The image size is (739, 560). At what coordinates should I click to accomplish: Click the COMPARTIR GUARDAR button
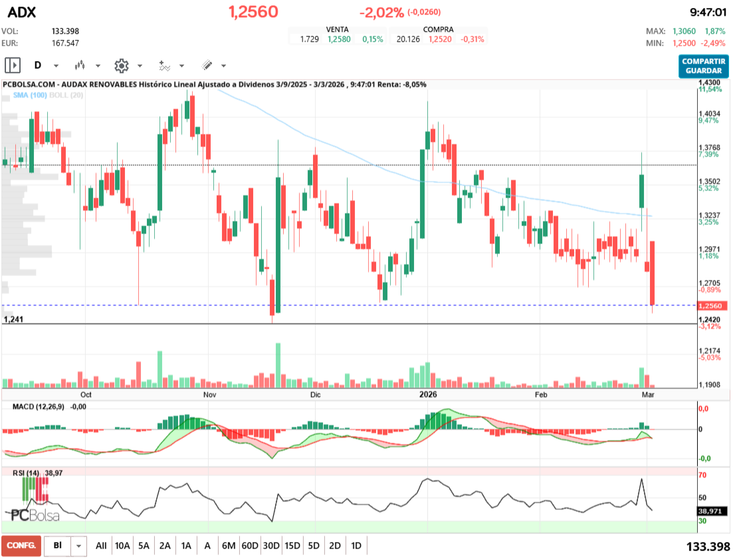coord(703,66)
